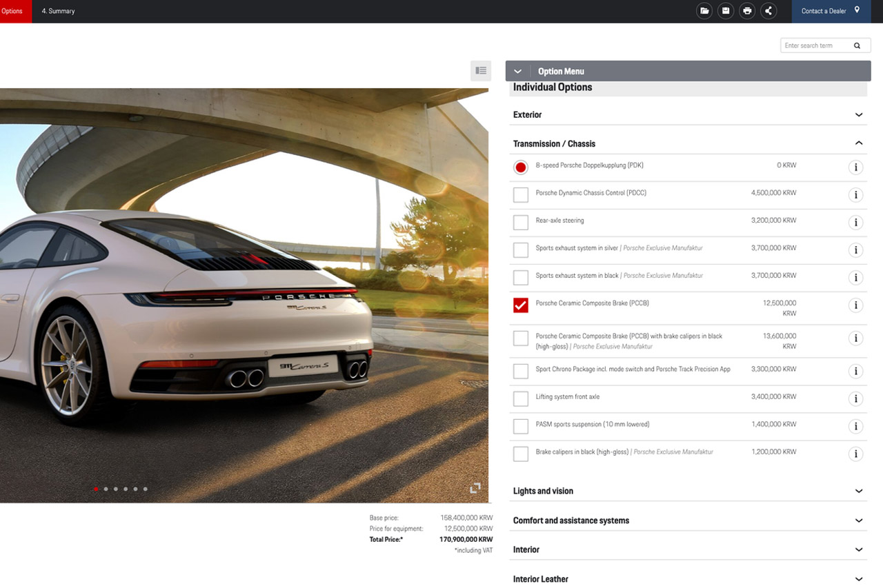
Task: Click the search magnifier icon
Action: (x=857, y=45)
